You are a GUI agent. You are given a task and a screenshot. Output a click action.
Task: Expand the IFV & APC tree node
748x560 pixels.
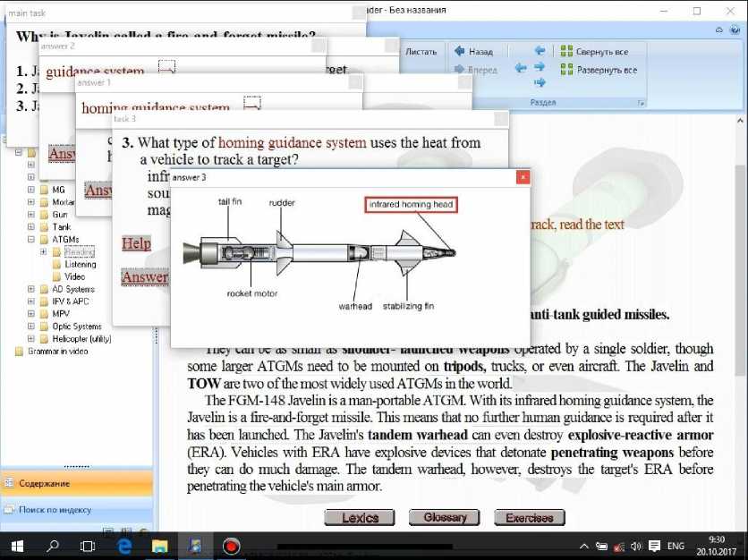tap(31, 301)
